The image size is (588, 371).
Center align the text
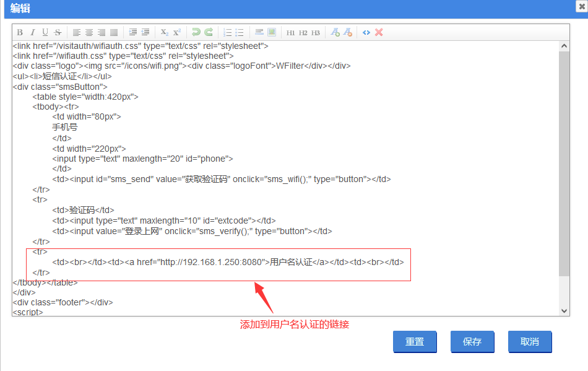pos(89,32)
